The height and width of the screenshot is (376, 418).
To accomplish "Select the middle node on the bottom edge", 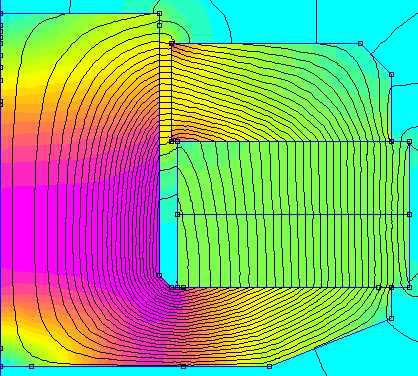I will tap(183, 367).
